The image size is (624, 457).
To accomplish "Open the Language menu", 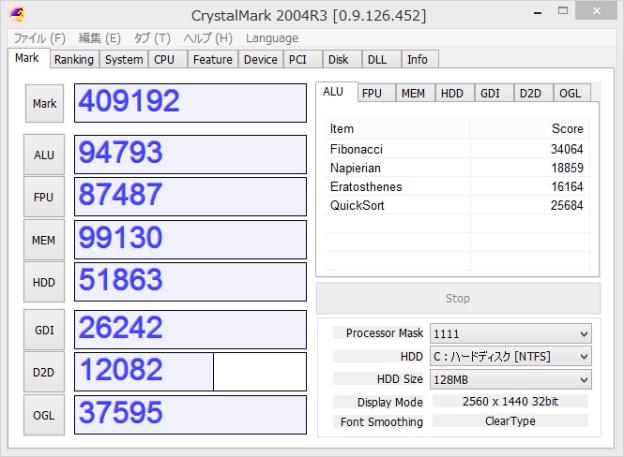I will 272,38.
